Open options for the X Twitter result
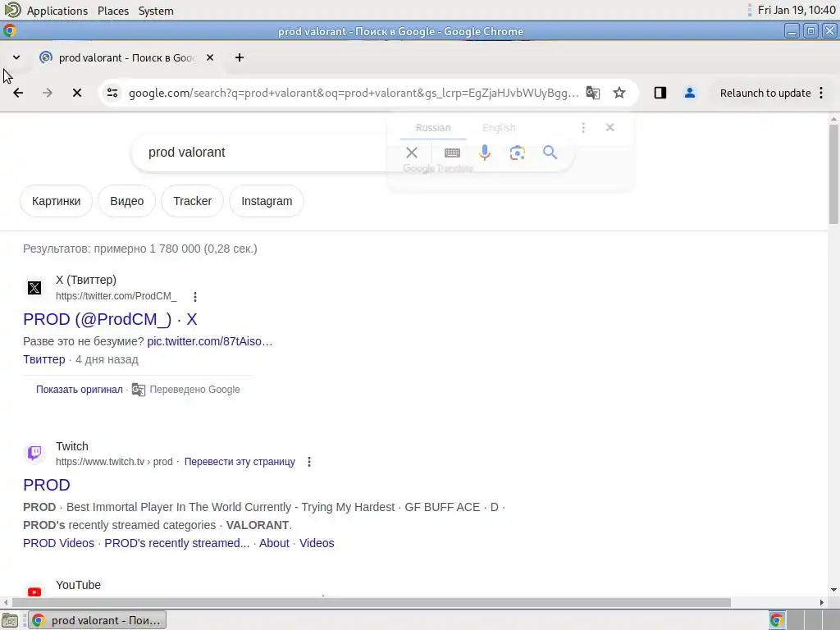The width and height of the screenshot is (840, 630). click(195, 297)
